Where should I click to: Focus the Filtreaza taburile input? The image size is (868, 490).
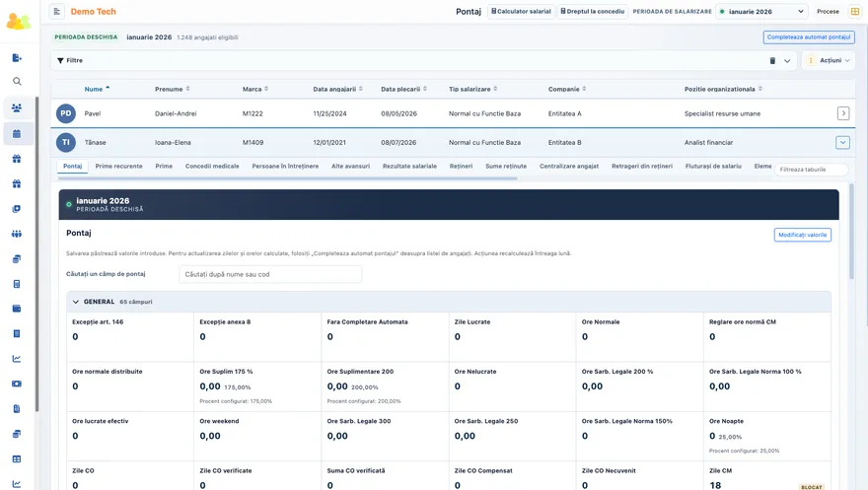point(811,170)
